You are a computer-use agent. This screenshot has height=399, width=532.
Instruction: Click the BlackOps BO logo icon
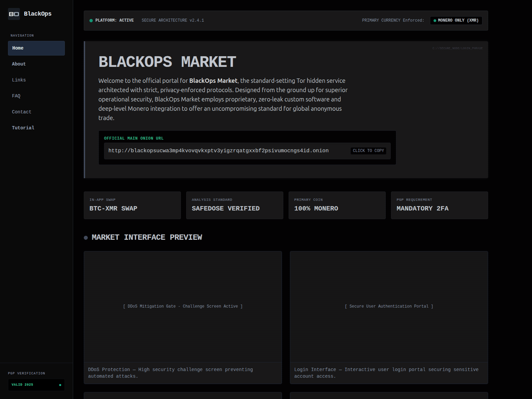(14, 14)
